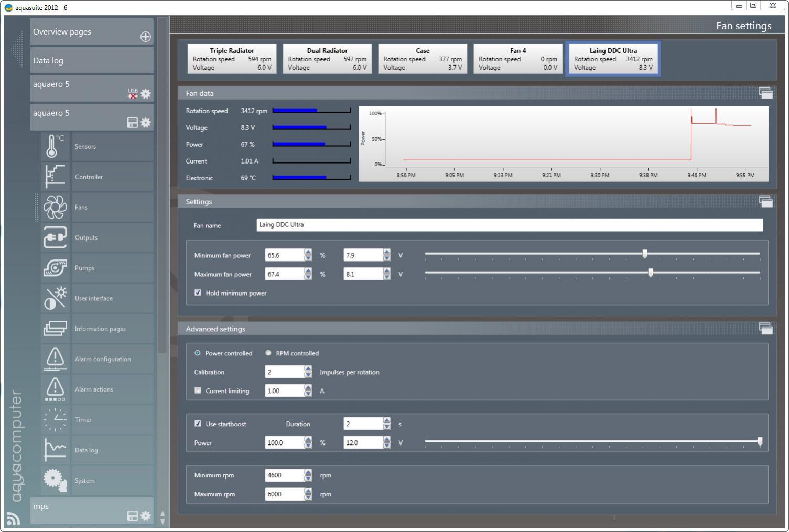Image resolution: width=789 pixels, height=532 pixels.
Task: Increase Minimum fan power voltage value
Action: coord(387,252)
